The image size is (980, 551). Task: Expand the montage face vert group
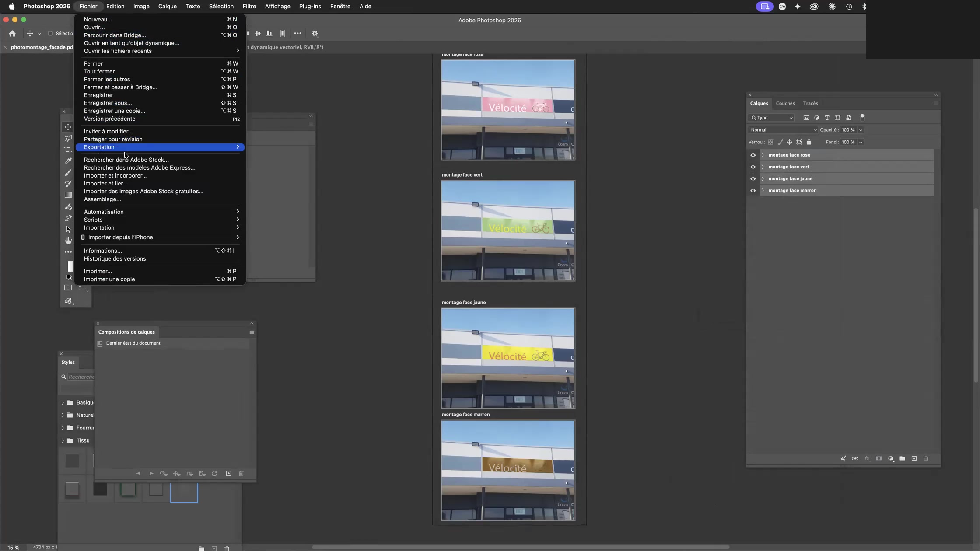(763, 167)
